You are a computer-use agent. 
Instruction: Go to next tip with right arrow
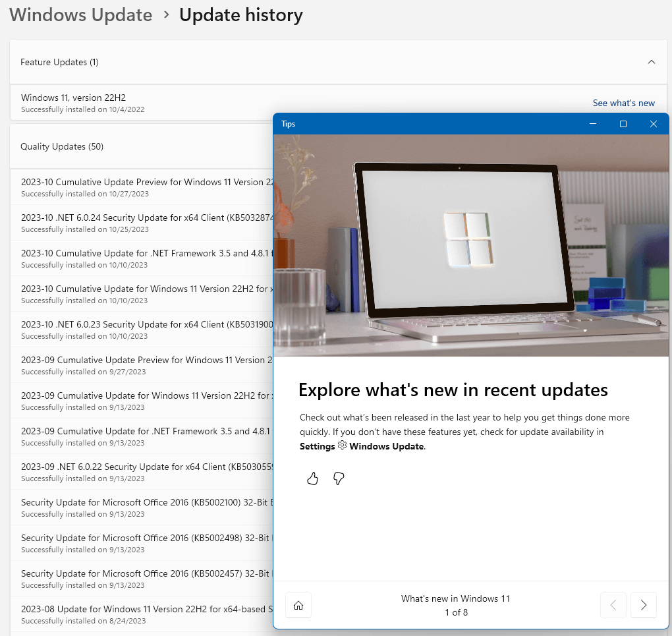pos(643,605)
